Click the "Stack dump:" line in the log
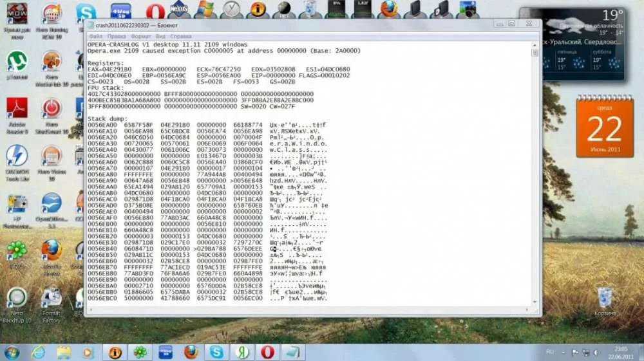644x361 pixels. click(107, 118)
